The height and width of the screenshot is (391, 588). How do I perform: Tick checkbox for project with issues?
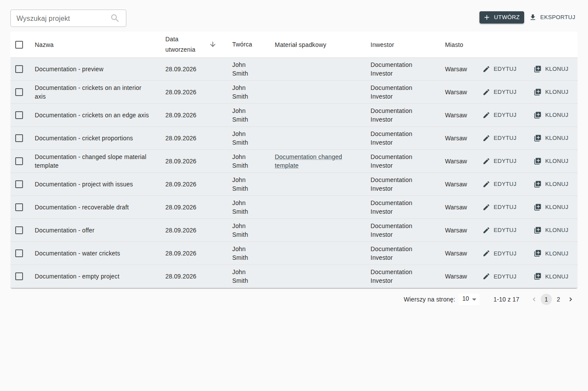[19, 184]
